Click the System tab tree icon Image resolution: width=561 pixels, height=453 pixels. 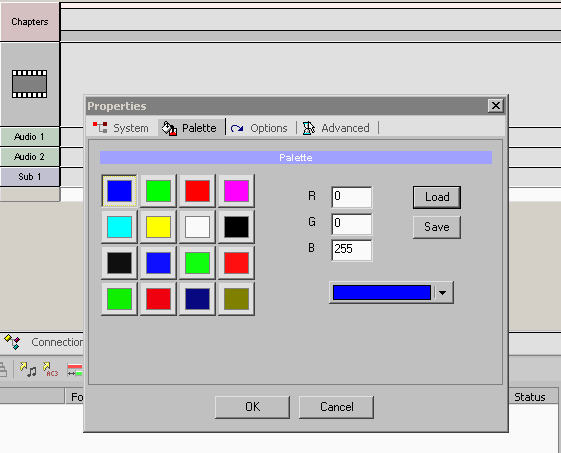coord(100,127)
